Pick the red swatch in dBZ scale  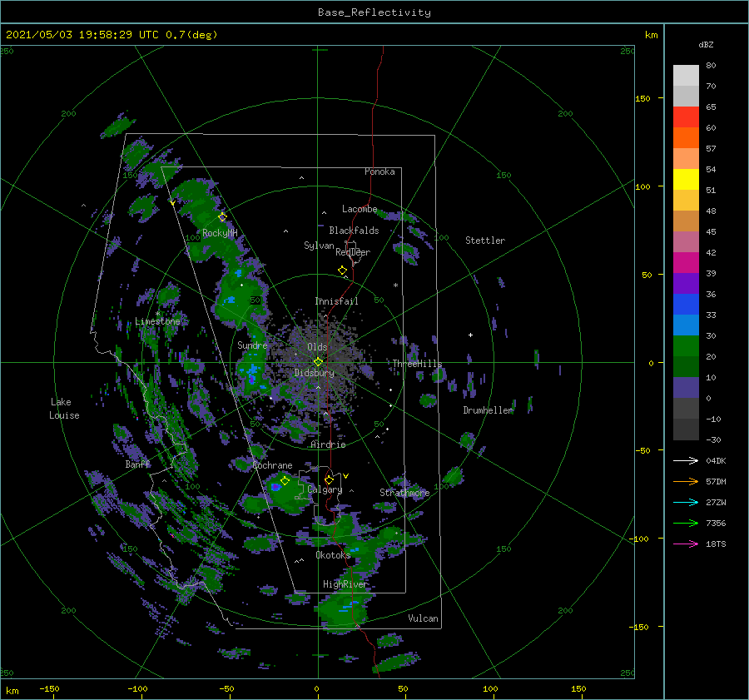click(x=686, y=117)
